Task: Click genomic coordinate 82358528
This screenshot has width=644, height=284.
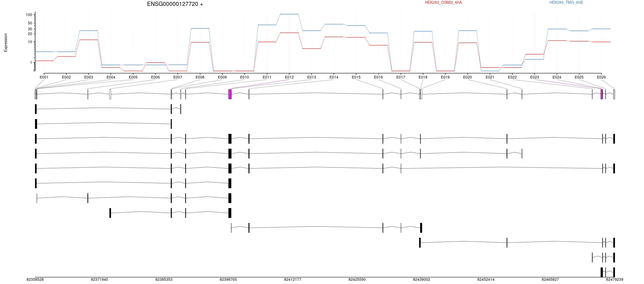Action: (x=35, y=280)
